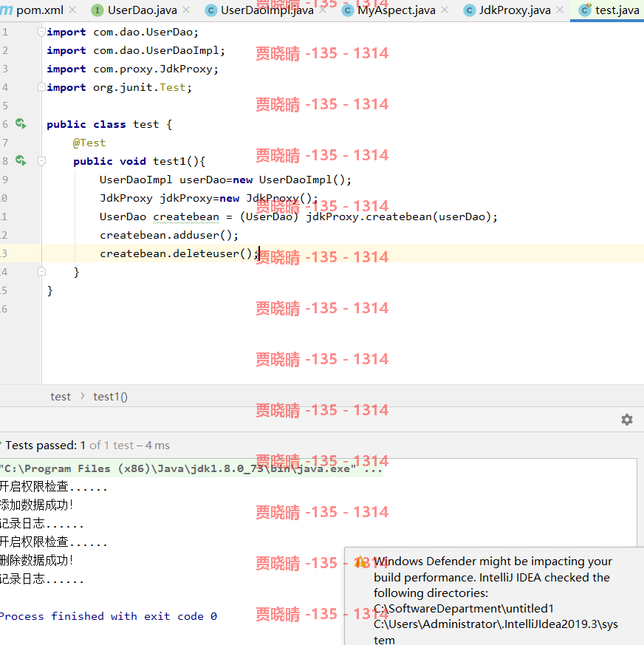Click 'createbean.adduser();' statement

click(169, 235)
